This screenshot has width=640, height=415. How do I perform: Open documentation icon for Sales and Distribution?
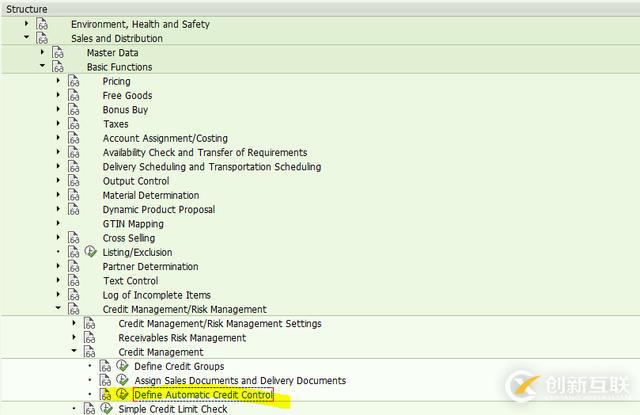42,38
